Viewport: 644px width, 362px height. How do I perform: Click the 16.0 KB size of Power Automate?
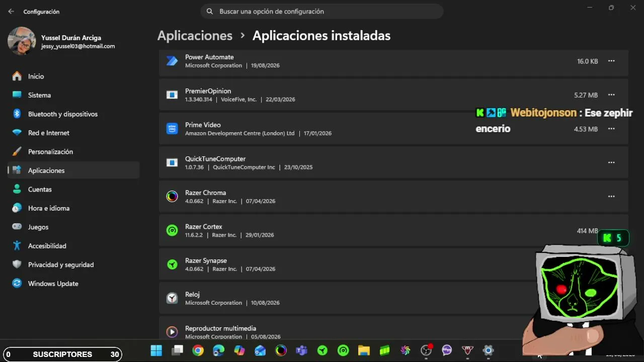pos(588,61)
